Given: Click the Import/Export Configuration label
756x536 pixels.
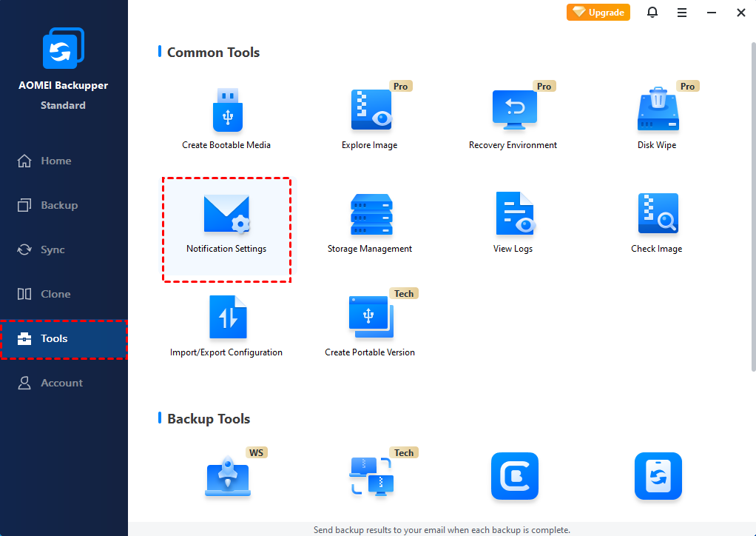Looking at the screenshot, I should (x=226, y=352).
